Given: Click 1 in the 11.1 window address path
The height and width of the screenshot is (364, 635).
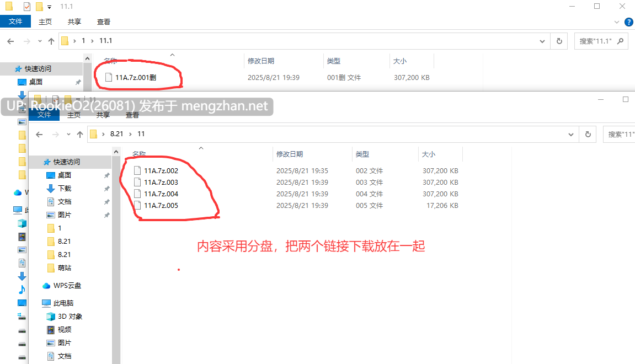Looking at the screenshot, I should (83, 40).
